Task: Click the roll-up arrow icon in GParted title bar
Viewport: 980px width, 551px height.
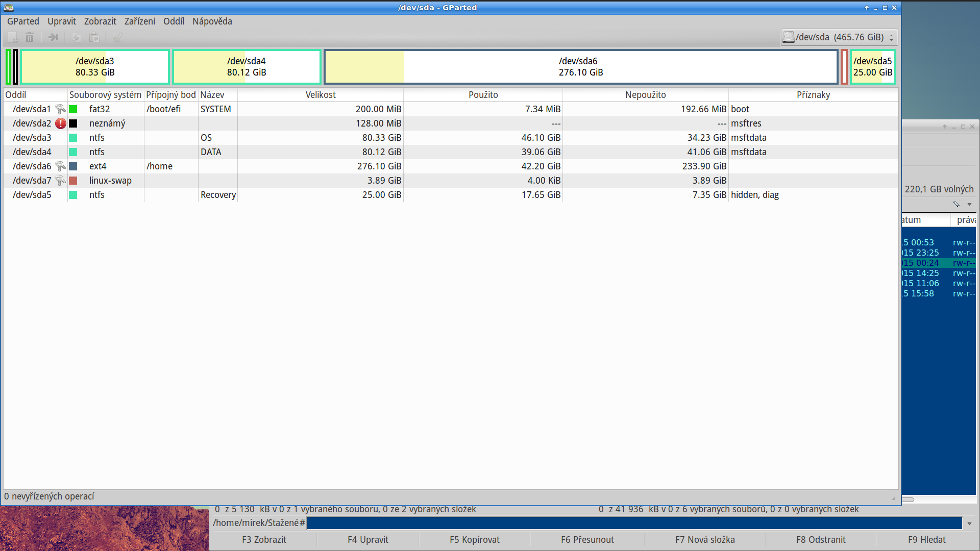Action: pyautogui.click(x=867, y=8)
